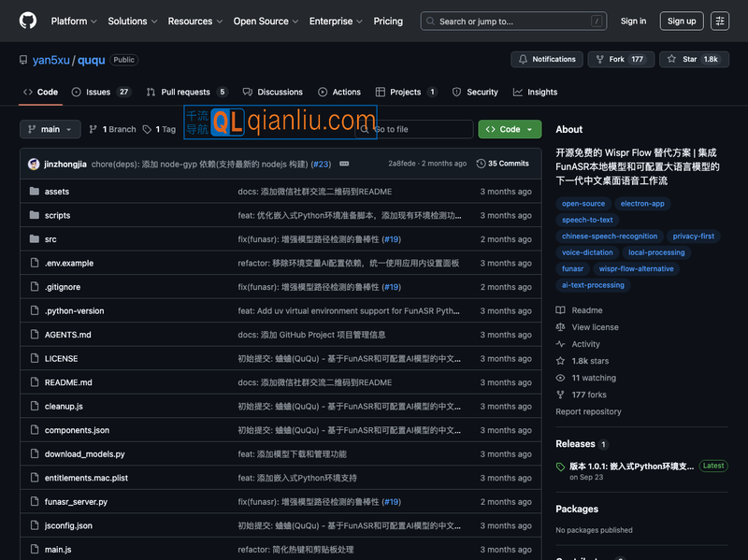Click the Sign up button
The image size is (748, 560).
pos(682,21)
